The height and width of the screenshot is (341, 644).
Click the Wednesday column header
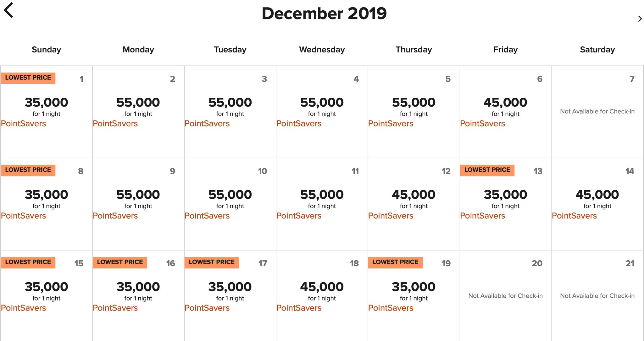[322, 50]
